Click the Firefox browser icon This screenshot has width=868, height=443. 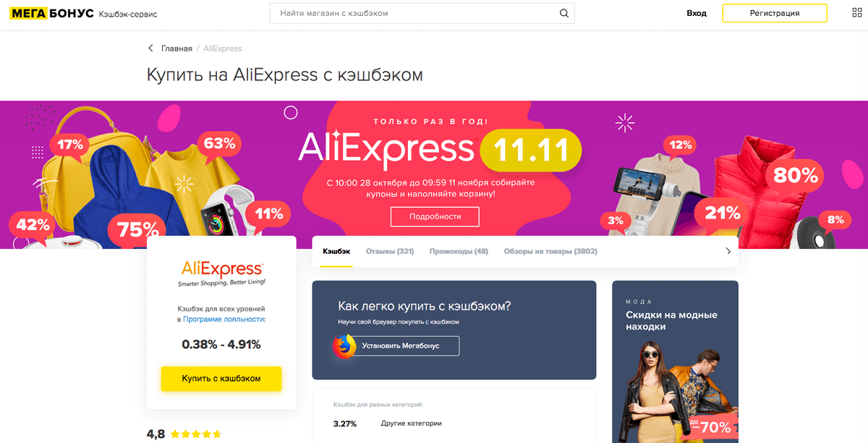[x=344, y=346]
